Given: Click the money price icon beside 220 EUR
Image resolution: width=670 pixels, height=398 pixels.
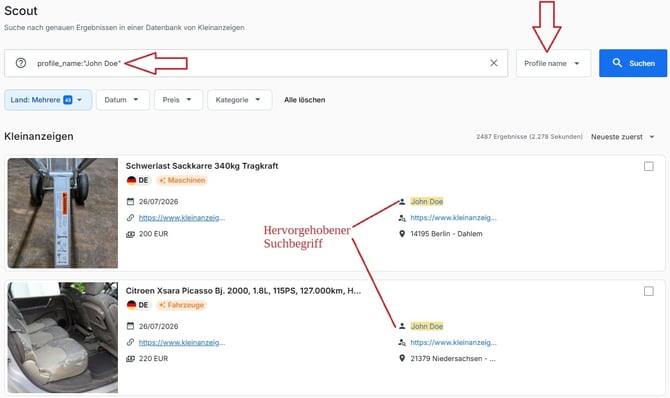Looking at the screenshot, I should tap(130, 359).
